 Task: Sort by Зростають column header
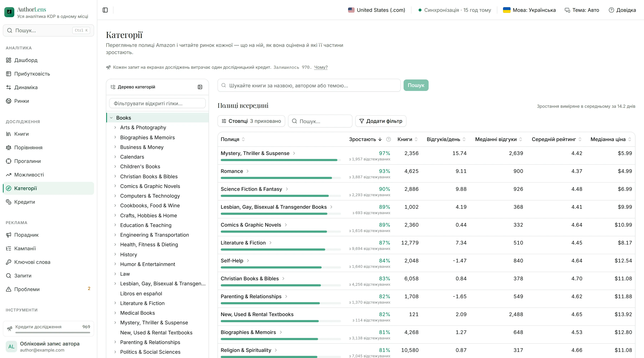click(365, 139)
